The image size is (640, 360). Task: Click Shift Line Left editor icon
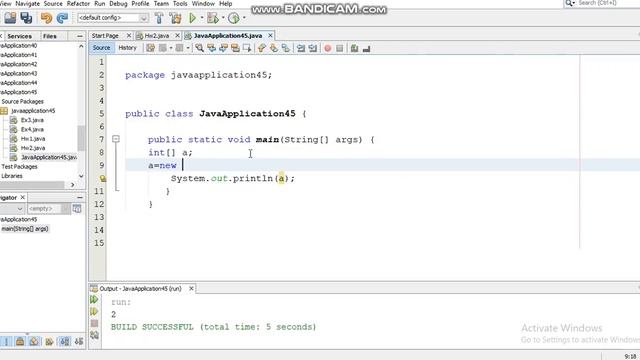pos(301,48)
